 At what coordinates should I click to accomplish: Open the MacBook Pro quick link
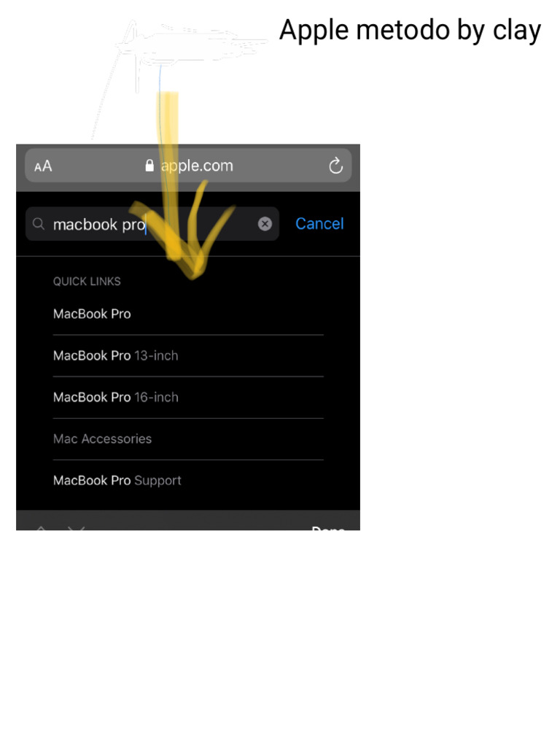[x=92, y=314]
